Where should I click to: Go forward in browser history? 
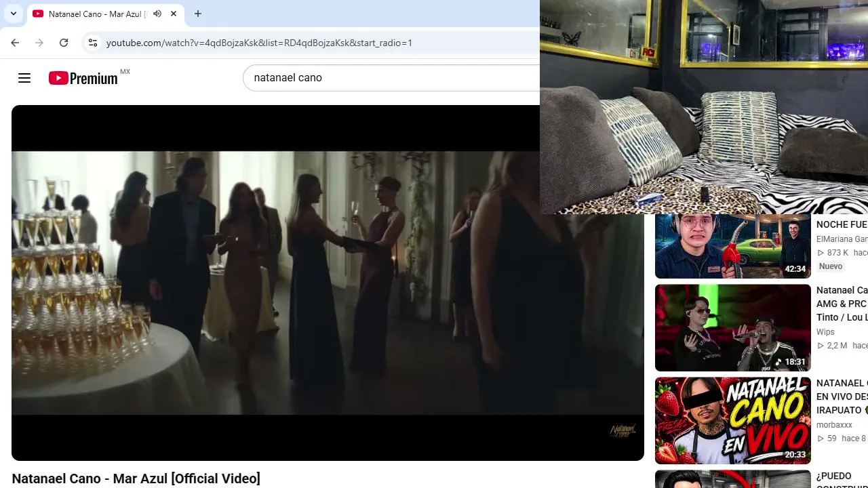[x=39, y=43]
